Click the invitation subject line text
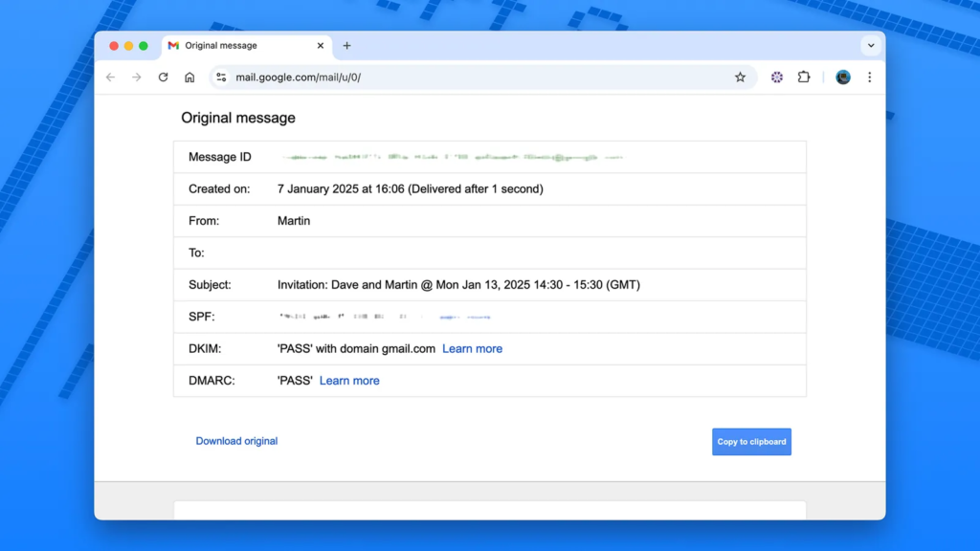The height and width of the screenshot is (551, 980). (458, 285)
